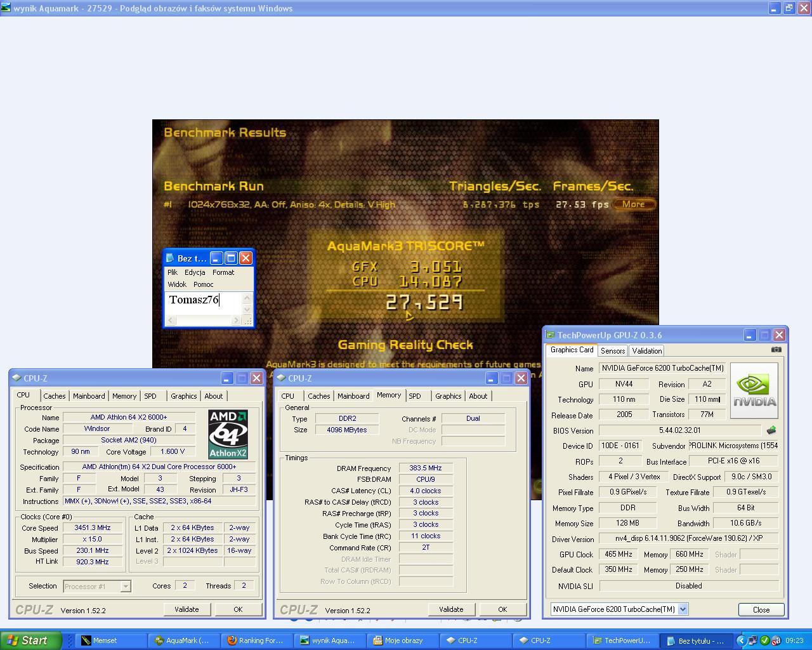Switch to the Ranking Forum Firefox taskbar item
The height and width of the screenshot is (650, 812).
click(x=257, y=640)
